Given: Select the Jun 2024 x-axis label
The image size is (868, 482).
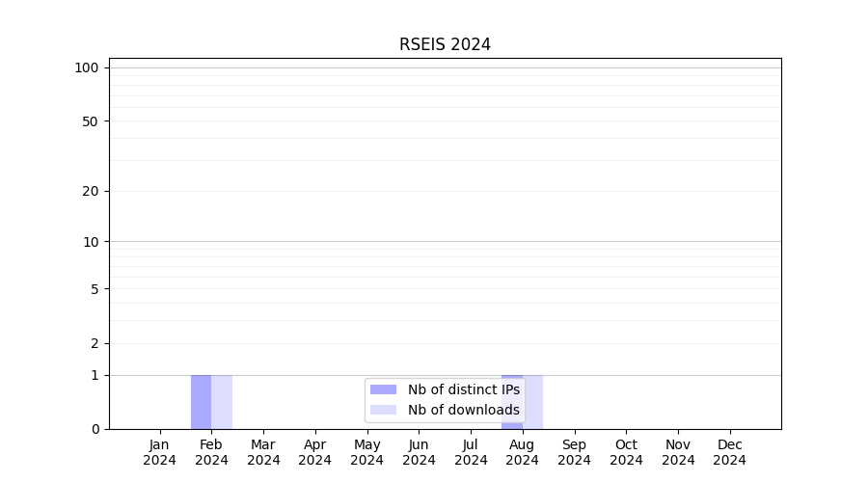Looking at the screenshot, I should point(419,452).
